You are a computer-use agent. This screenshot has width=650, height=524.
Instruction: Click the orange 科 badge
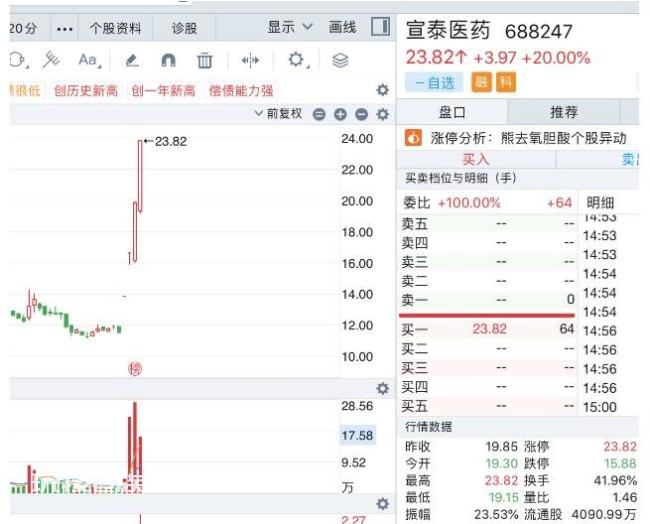tap(506, 82)
